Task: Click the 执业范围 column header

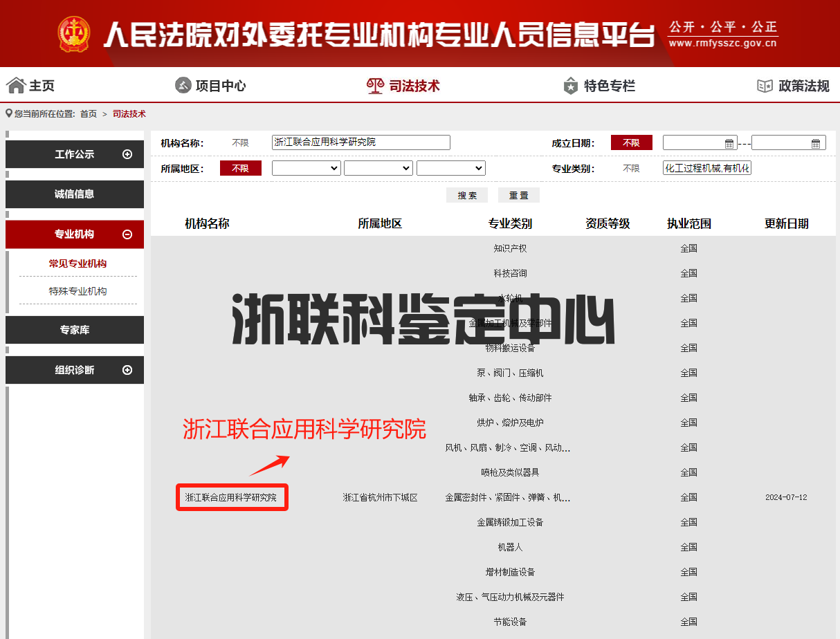Action: [689, 223]
